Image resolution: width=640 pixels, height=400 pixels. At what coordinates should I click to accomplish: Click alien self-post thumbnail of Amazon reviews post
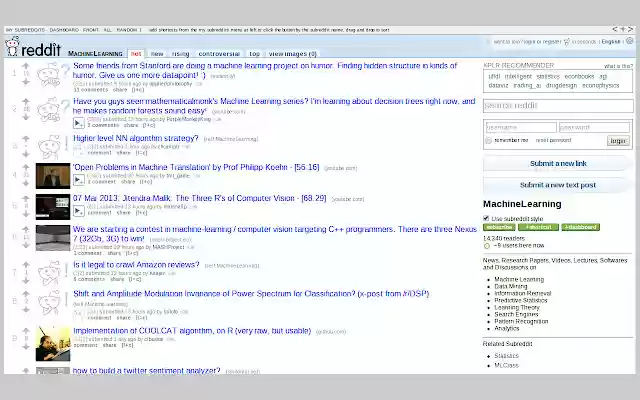pyautogui.click(x=53, y=273)
